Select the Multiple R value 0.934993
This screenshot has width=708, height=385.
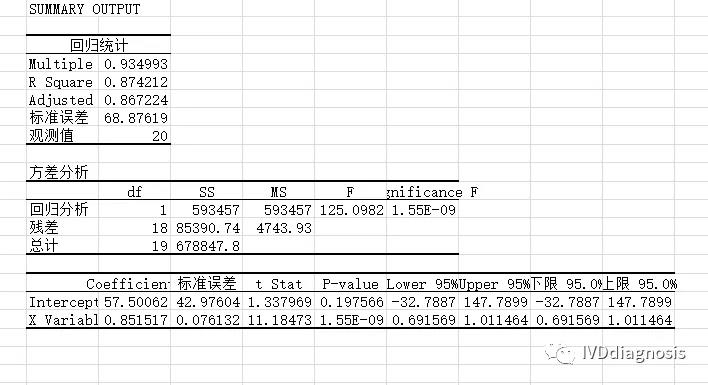coord(135,64)
